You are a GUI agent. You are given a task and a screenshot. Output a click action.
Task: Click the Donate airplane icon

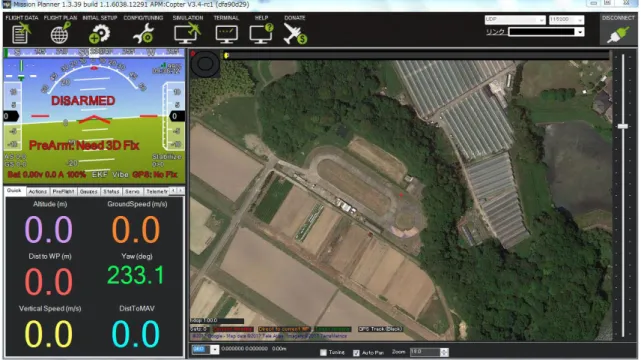(295, 34)
